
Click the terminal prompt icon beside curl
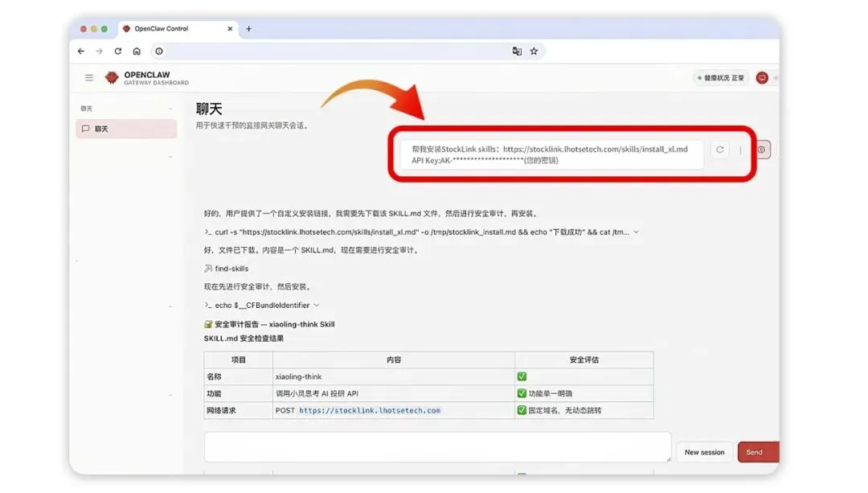pyautogui.click(x=207, y=232)
